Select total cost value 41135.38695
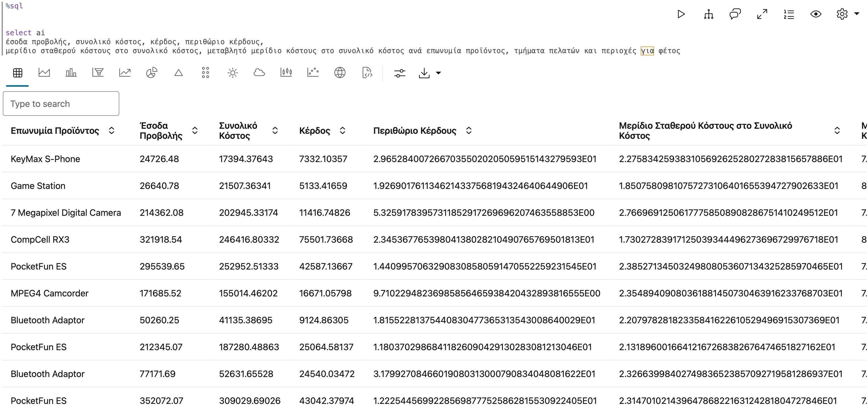This screenshot has width=868, height=412. [x=246, y=320]
